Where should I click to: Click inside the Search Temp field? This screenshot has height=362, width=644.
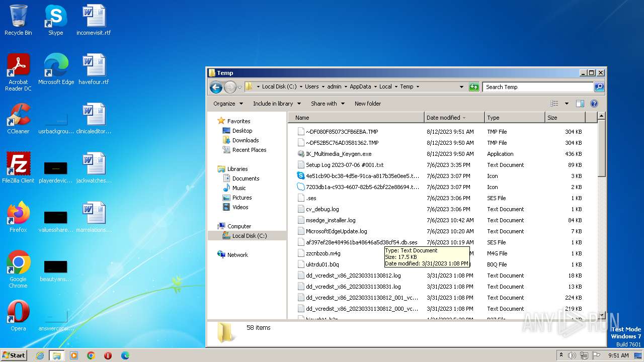tap(538, 87)
